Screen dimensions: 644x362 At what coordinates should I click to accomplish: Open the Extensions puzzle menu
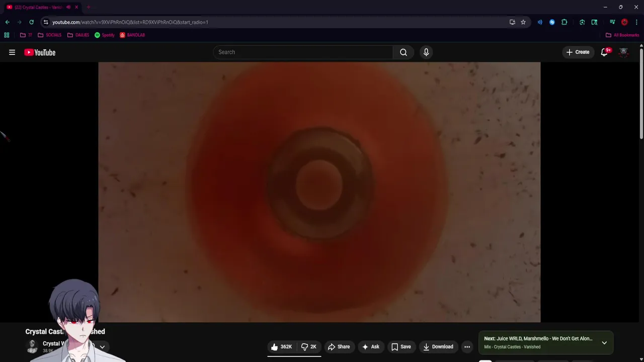point(564,22)
